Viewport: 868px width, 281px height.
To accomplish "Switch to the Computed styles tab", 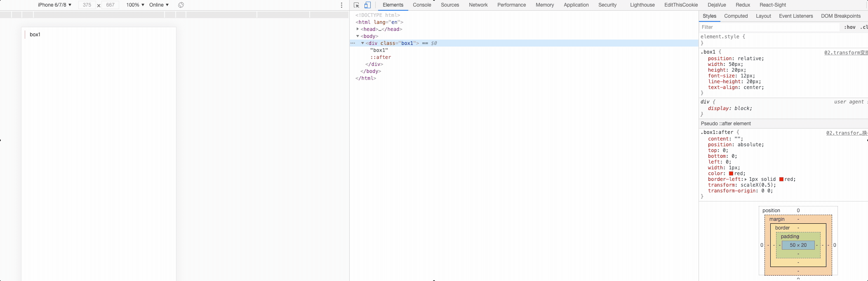I will [736, 16].
